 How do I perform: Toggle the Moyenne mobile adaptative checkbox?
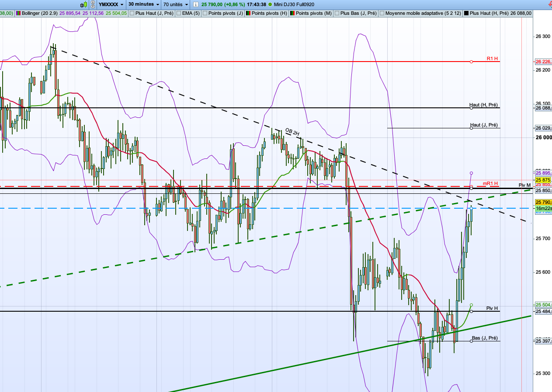pos(382,13)
